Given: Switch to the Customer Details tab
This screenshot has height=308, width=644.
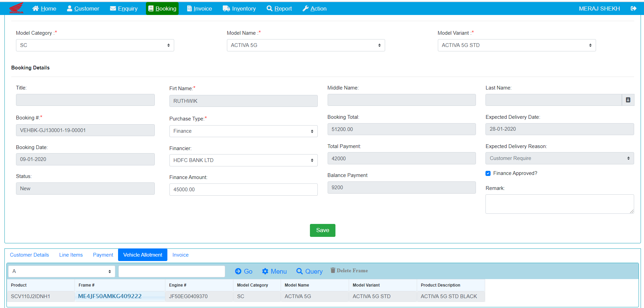Looking at the screenshot, I should tap(29, 255).
